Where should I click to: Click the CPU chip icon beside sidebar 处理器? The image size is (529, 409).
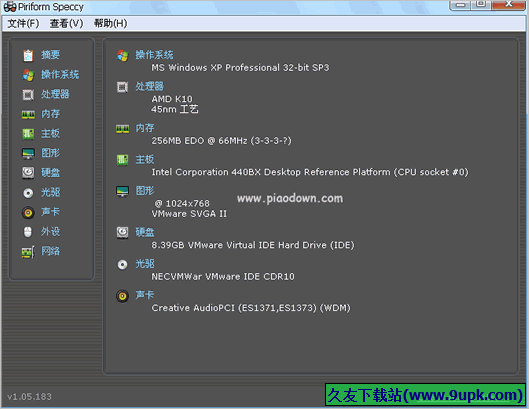pos(28,95)
